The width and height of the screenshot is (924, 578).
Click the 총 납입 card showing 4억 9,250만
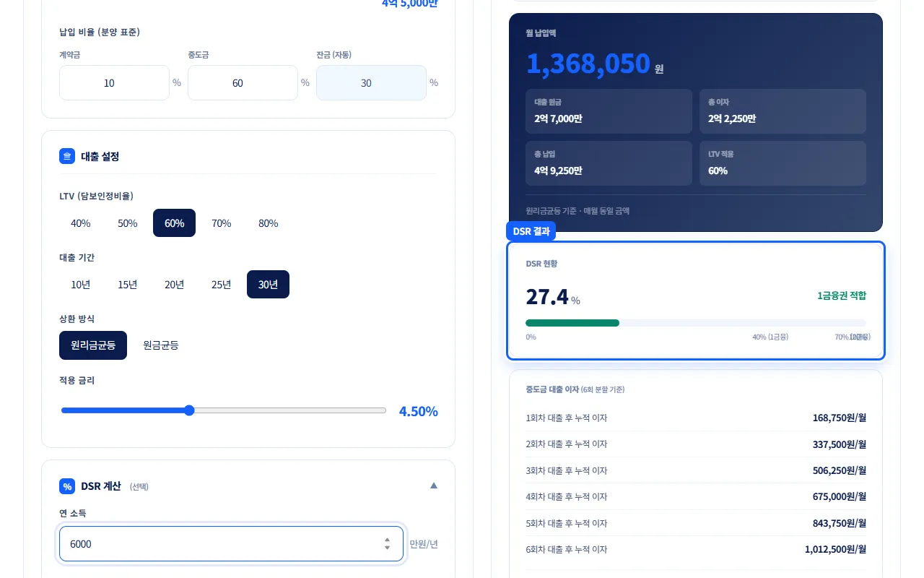tap(609, 163)
